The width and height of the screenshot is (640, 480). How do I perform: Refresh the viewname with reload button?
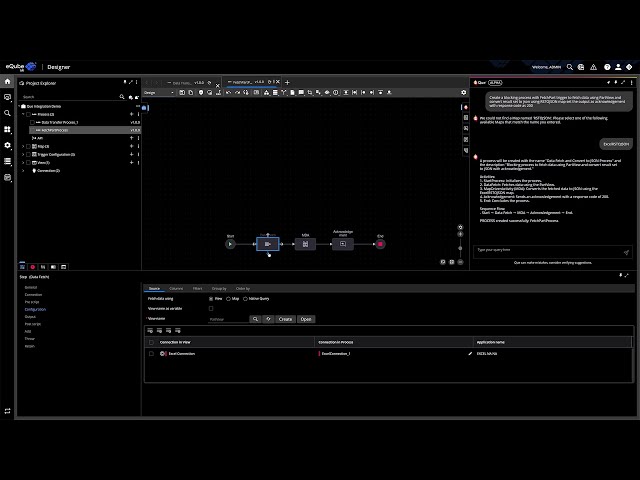pos(268,319)
